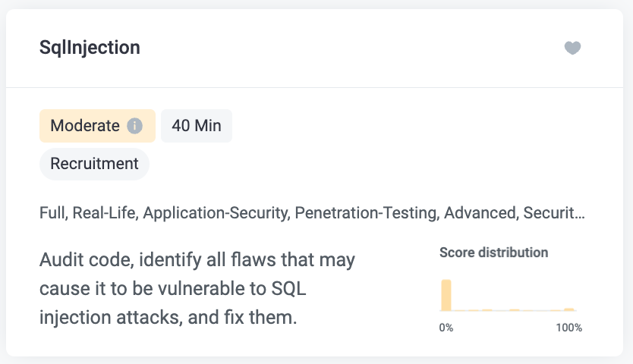Select the Moderate difficulty badge

point(97,126)
